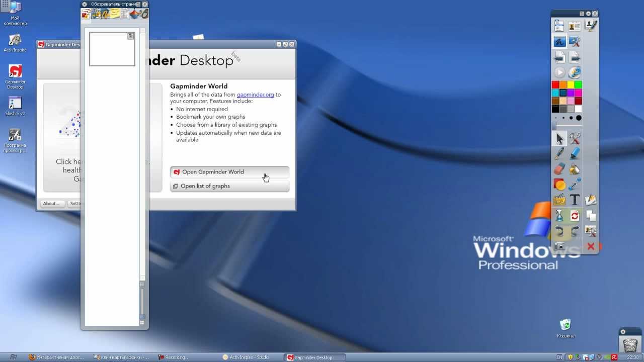Click Open list of graphs button
The image size is (644, 362).
tap(229, 186)
